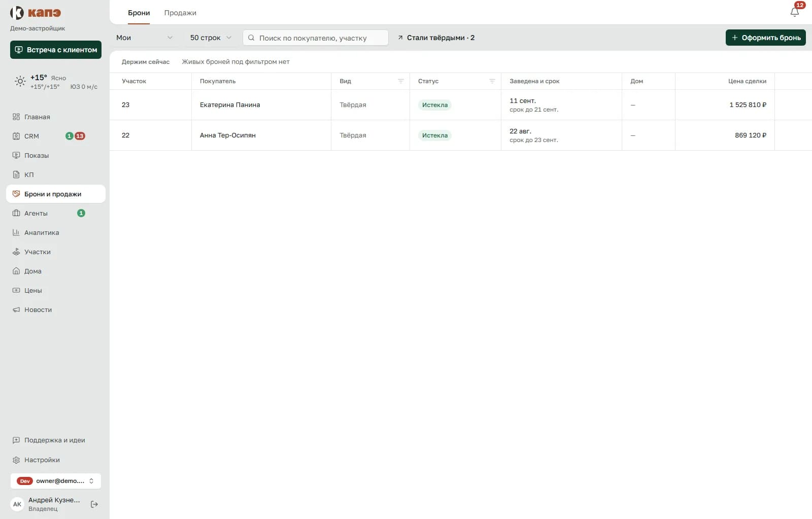The image size is (812, 519).
Task: Open Новости in the sidebar
Action: click(56, 309)
